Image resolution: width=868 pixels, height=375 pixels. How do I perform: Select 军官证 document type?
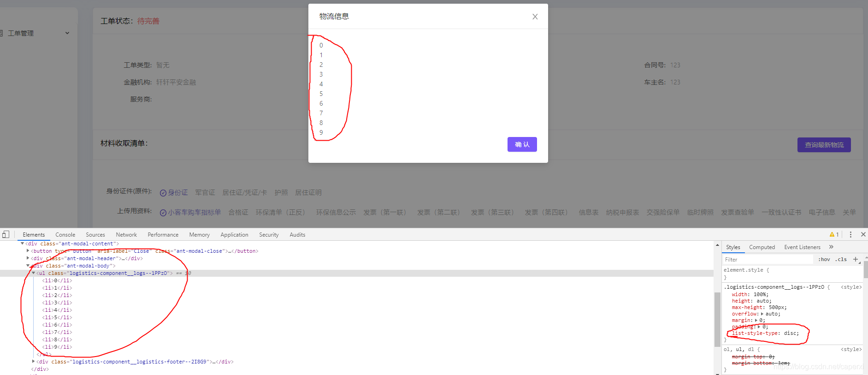(x=205, y=193)
